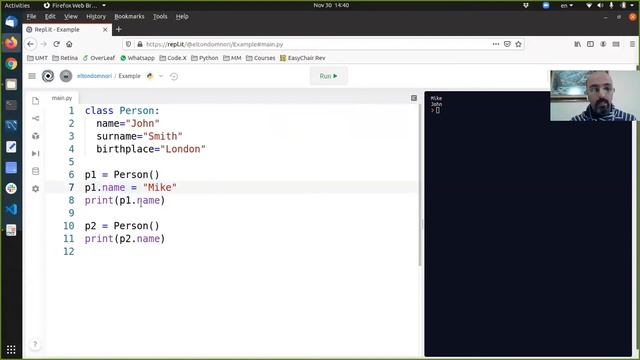The height and width of the screenshot is (360, 640).
Task: Reload the current page
Action: point(56,44)
